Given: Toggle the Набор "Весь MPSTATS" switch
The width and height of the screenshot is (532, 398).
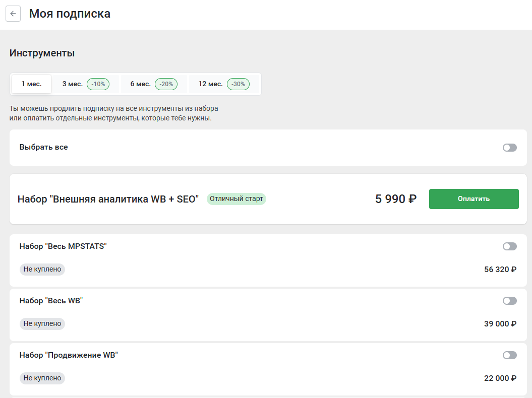Looking at the screenshot, I should click(510, 246).
